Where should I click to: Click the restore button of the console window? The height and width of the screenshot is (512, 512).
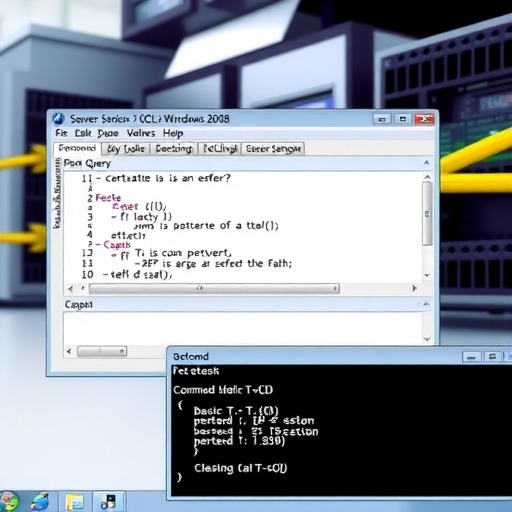[492, 357]
